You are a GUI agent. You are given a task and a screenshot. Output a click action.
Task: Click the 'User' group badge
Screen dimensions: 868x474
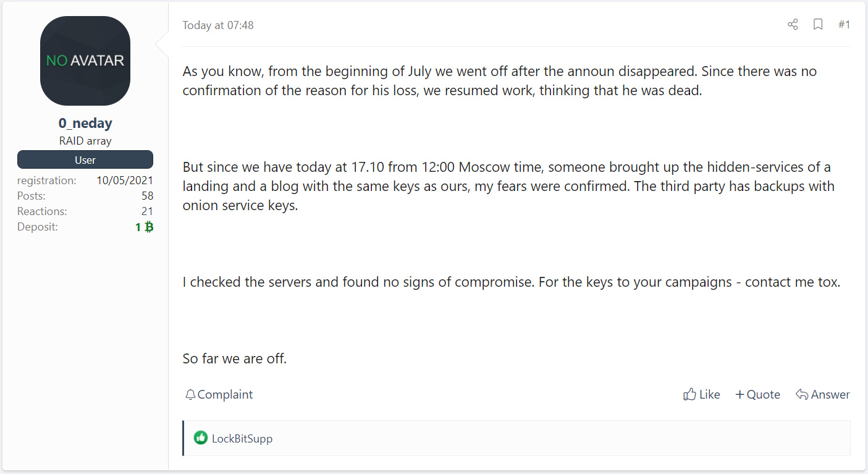pyautogui.click(x=85, y=159)
